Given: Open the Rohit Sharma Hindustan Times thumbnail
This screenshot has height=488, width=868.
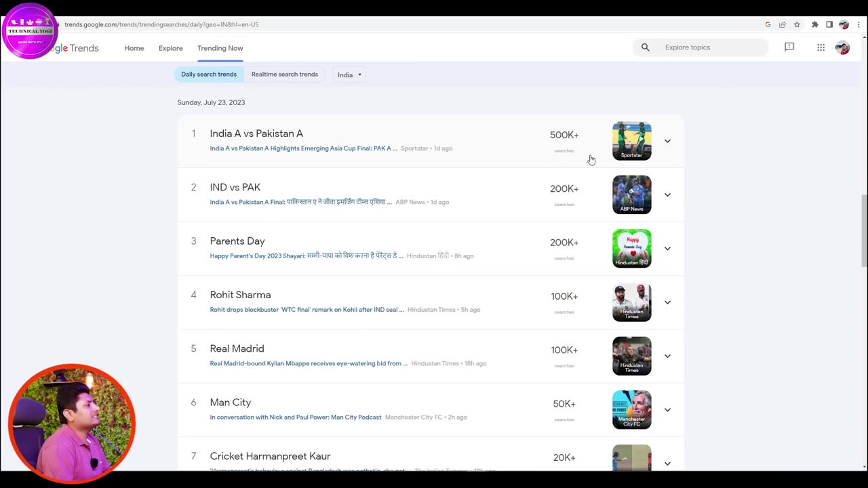Looking at the screenshot, I should [632, 302].
